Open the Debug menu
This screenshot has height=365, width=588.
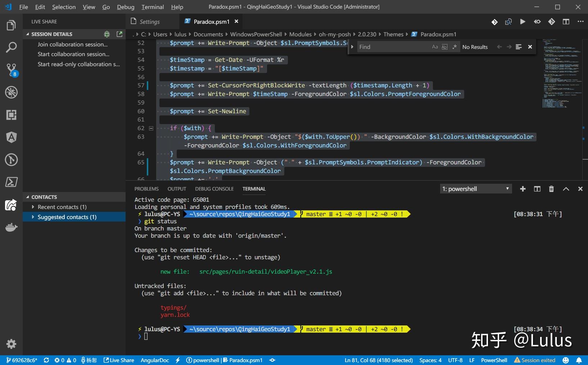(125, 7)
